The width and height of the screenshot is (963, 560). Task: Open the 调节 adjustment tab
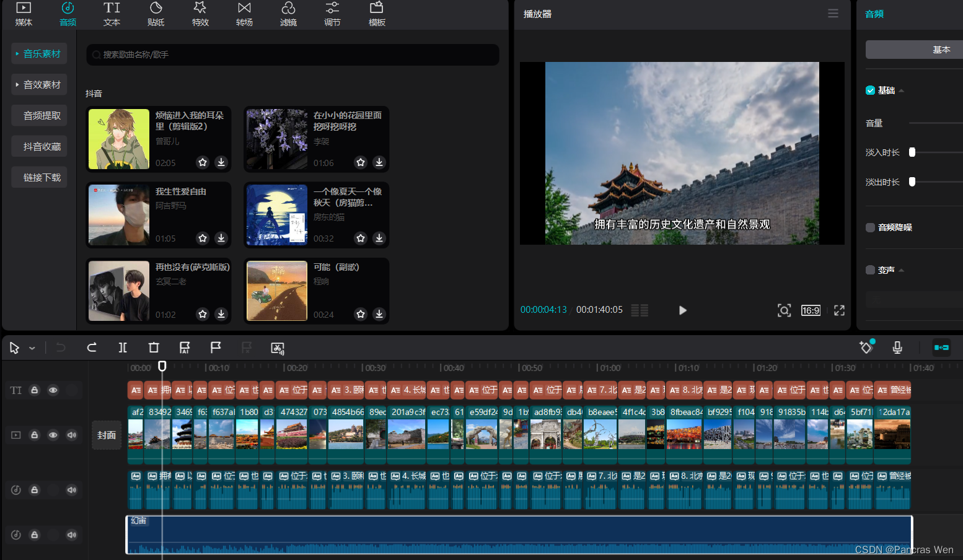[332, 14]
